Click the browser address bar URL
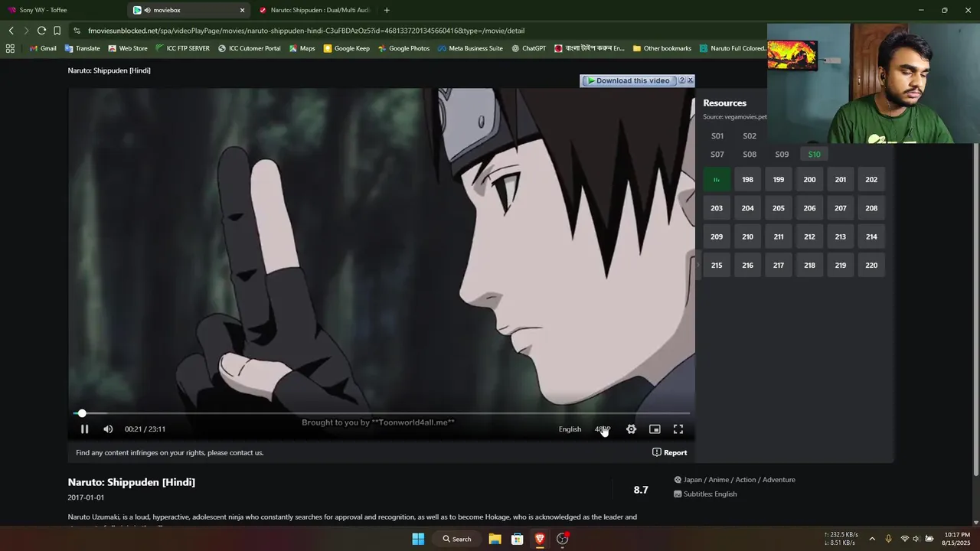The height and width of the screenshot is (551, 980). point(306,31)
